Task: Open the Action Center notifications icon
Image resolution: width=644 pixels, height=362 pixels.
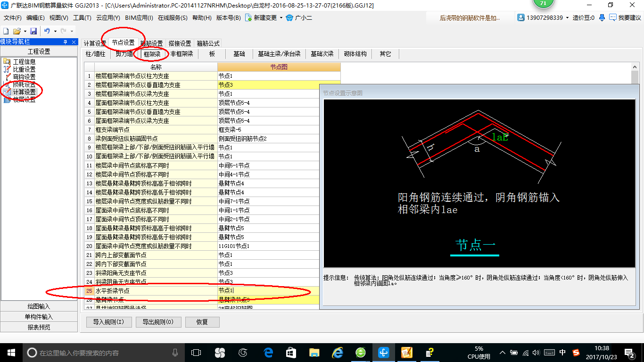Action: pos(630,352)
